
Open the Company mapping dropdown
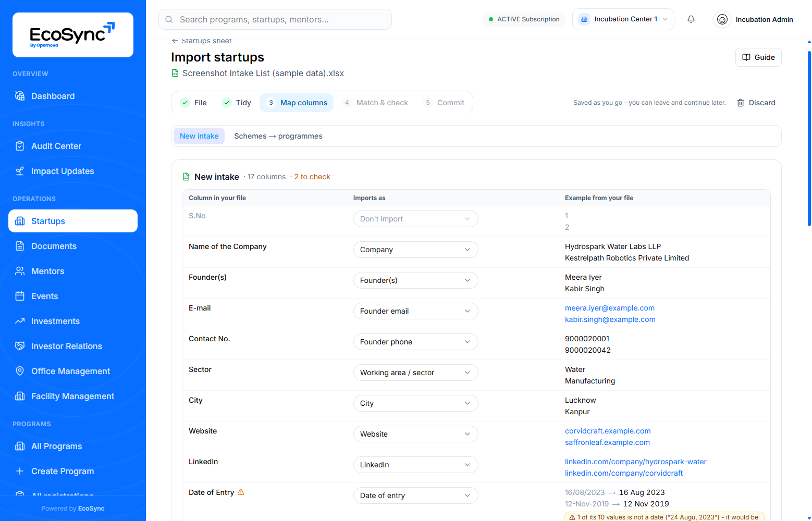point(416,250)
